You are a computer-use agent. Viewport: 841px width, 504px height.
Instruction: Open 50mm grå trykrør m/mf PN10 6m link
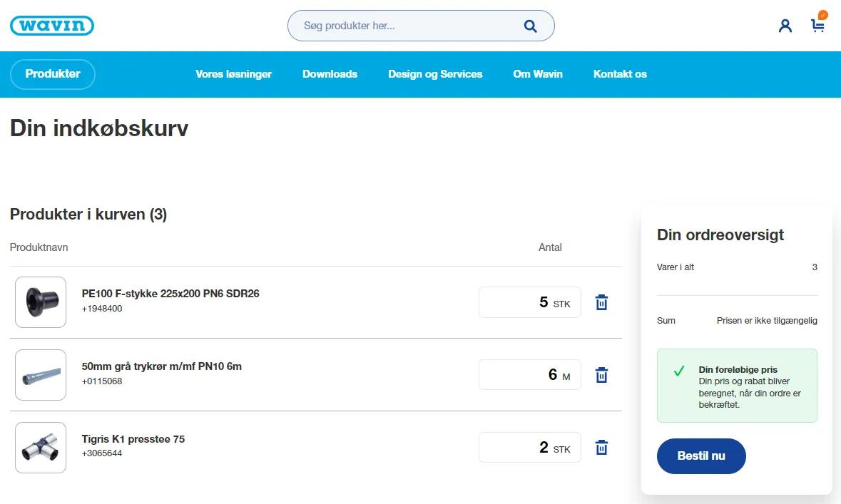(x=161, y=366)
